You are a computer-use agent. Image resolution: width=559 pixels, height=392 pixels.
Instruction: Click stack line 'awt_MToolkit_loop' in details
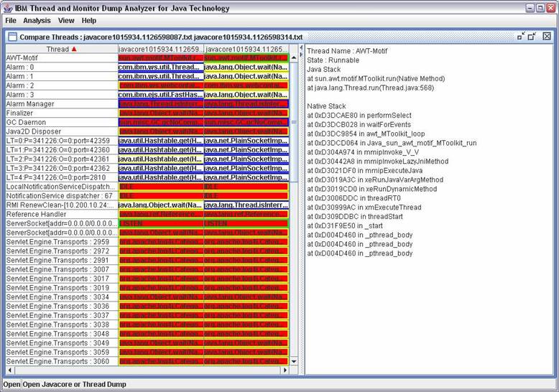366,134
